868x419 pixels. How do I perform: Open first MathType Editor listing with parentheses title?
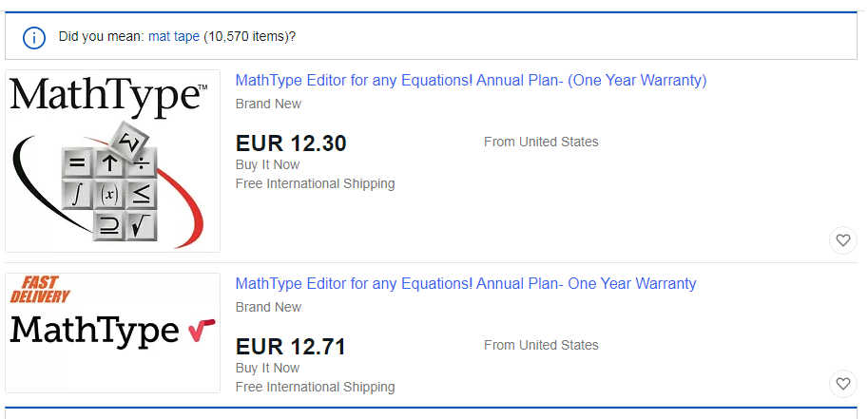tap(471, 81)
